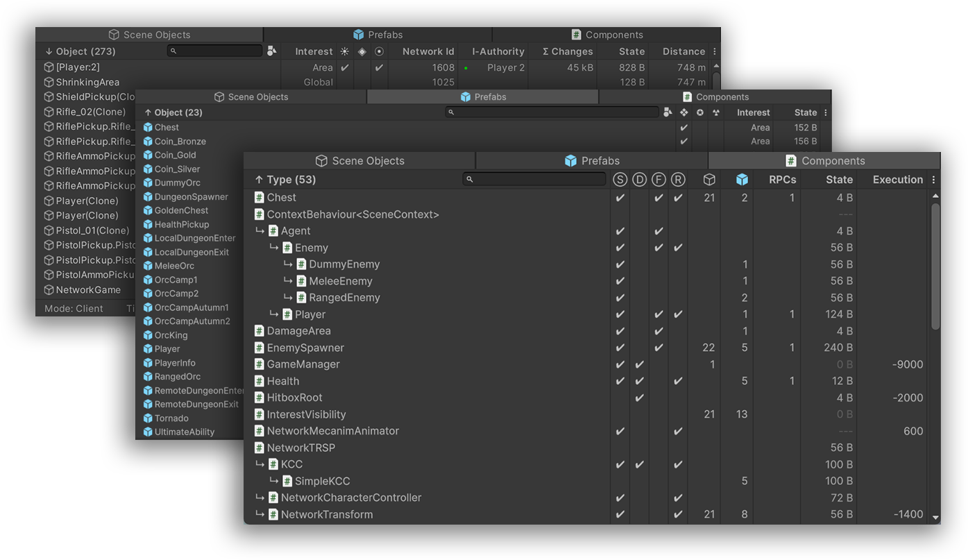Click the scroll-down arrow in Components list
Image resolution: width=968 pixels, height=560 pixels.
click(935, 517)
